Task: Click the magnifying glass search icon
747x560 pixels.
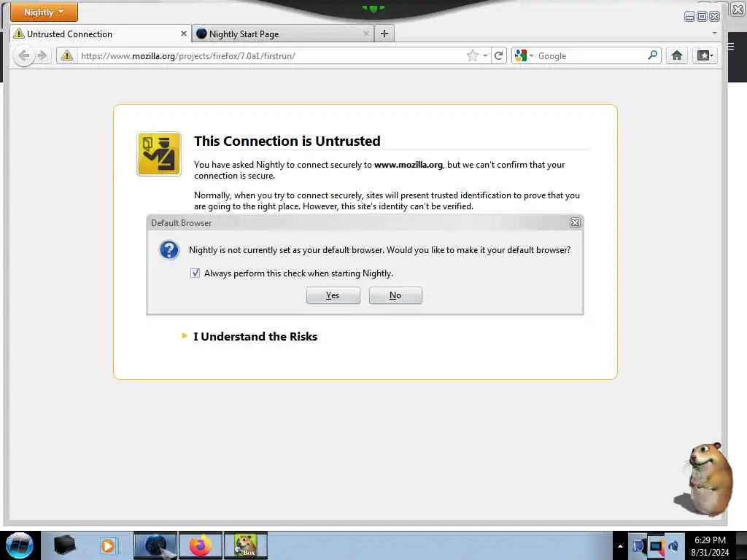Action: 653,55
